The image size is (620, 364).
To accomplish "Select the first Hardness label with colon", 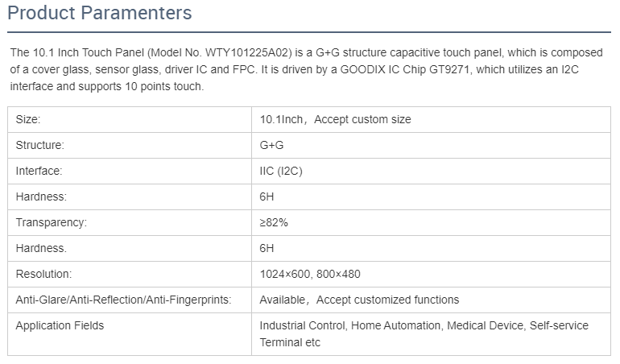I will pos(130,196).
